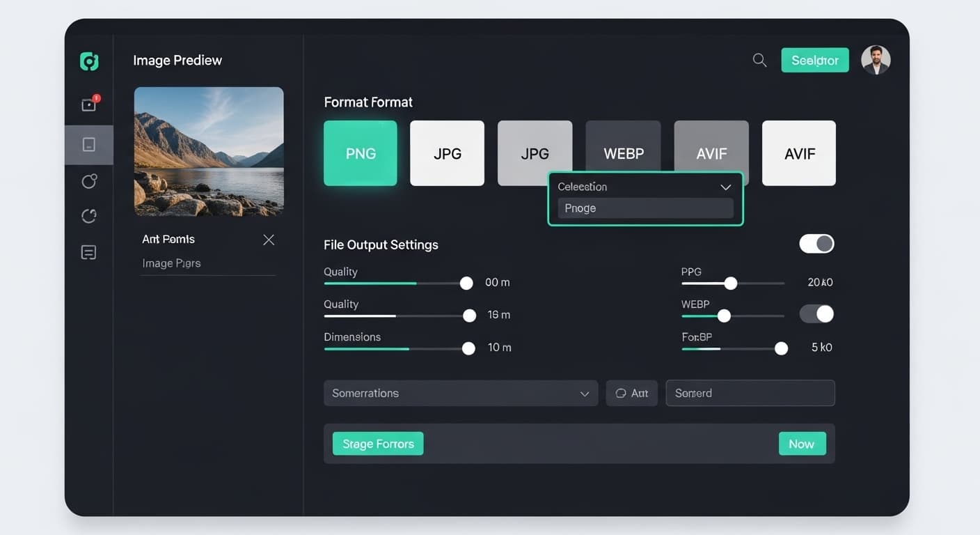
Task: Click the green app logo icon
Action: click(x=89, y=61)
